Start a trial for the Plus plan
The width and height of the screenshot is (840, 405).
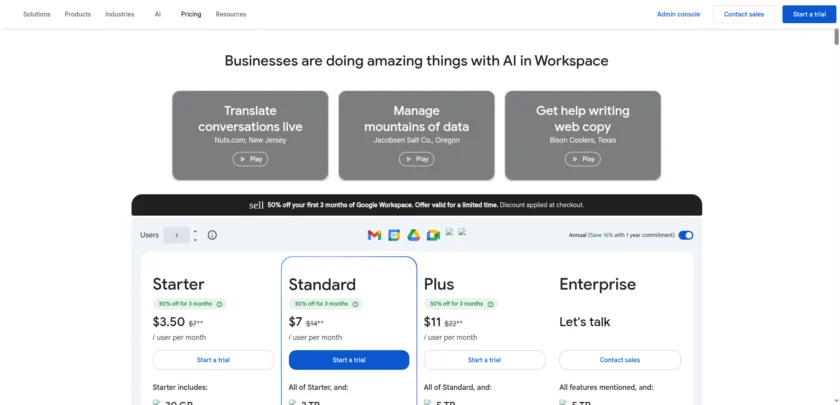coord(484,360)
